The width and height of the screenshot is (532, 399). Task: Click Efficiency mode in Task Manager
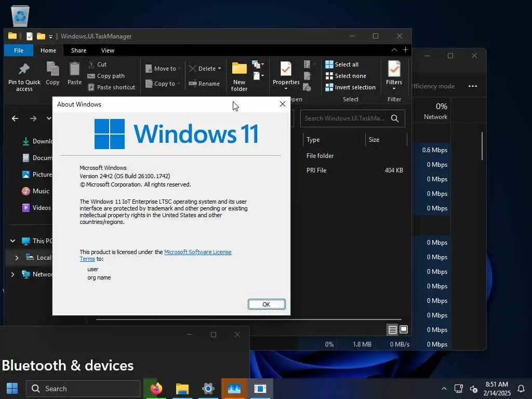click(x=433, y=86)
